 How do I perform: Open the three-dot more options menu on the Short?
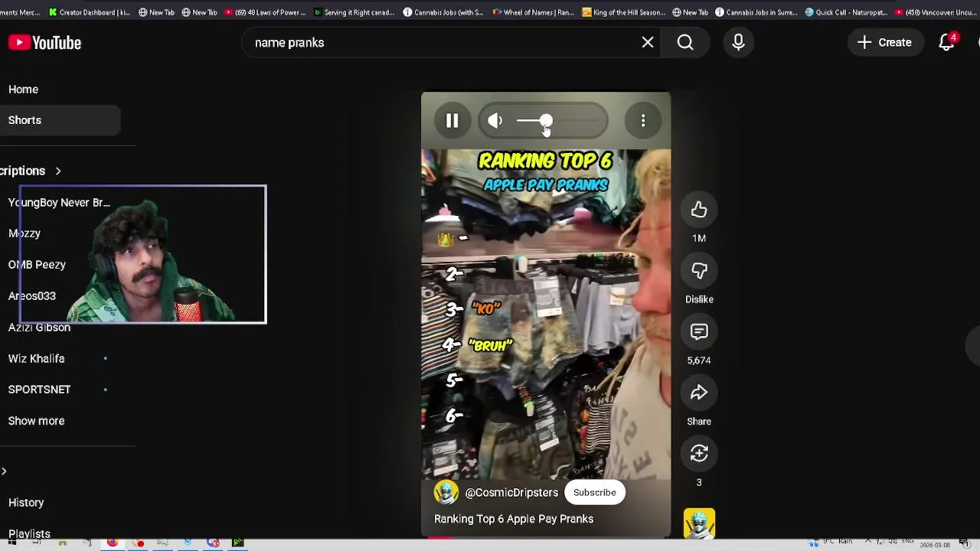click(643, 121)
